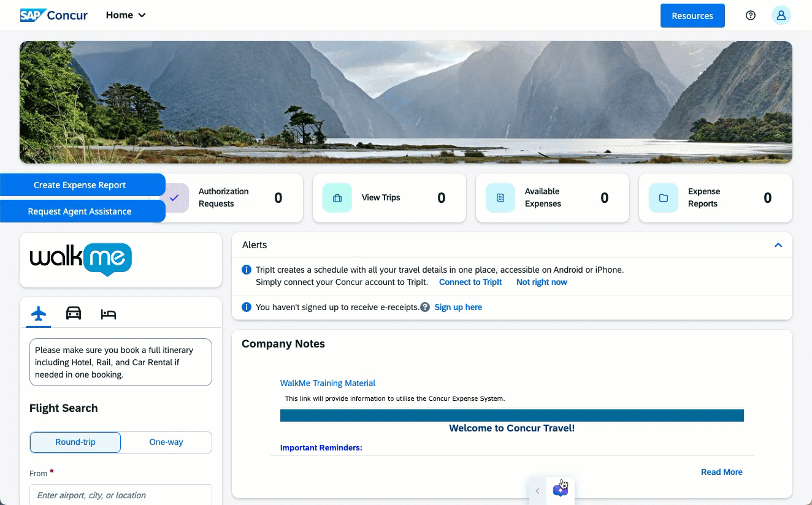Click Connect to TripIt link

click(470, 282)
